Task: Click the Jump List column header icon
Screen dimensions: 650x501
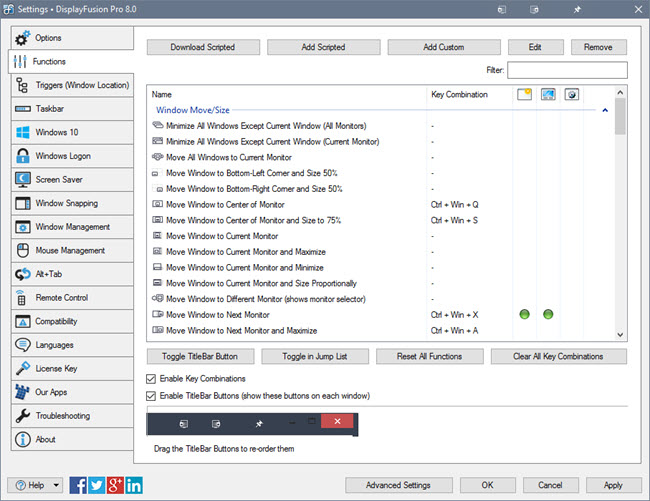Action: click(x=548, y=94)
